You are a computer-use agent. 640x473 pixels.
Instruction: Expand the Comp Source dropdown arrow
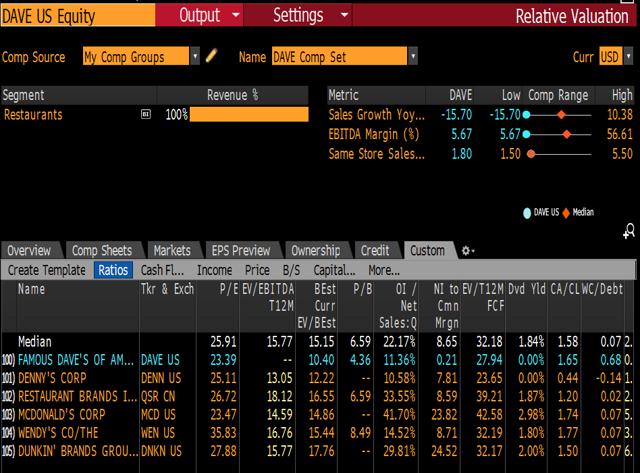tap(195, 56)
